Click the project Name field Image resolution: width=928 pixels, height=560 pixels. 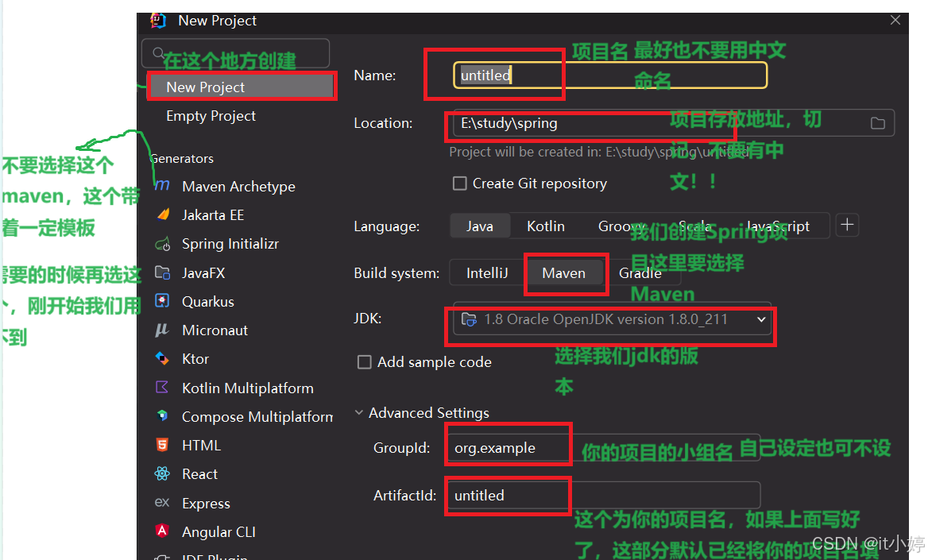(610, 75)
